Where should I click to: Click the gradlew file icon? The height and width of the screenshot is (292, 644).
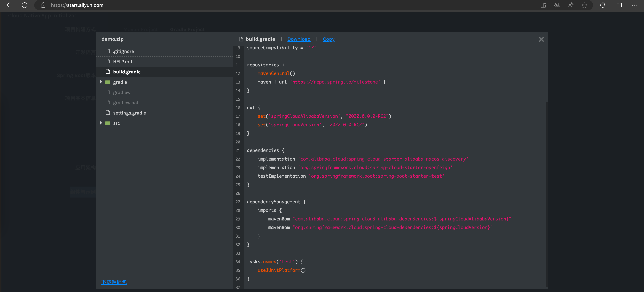(x=108, y=92)
